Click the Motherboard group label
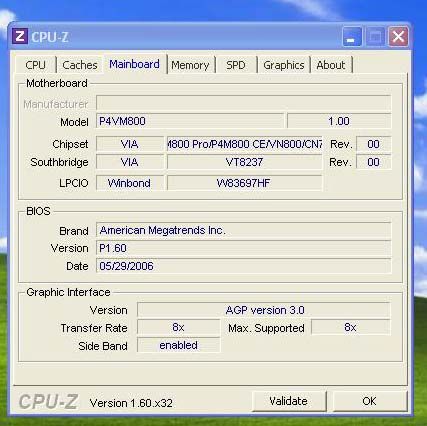The width and height of the screenshot is (427, 426). click(x=57, y=83)
